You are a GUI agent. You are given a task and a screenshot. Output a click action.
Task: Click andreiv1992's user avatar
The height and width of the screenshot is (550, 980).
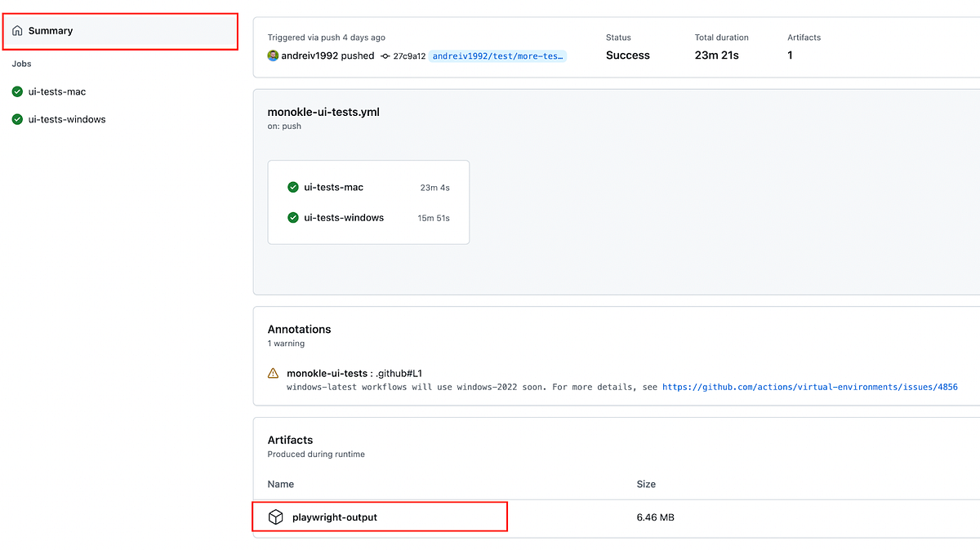click(x=273, y=55)
